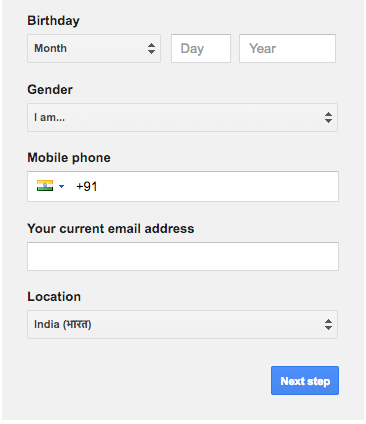Click the 'Your current email address' label
Viewport: 366px width, 424px height.
coord(111,229)
